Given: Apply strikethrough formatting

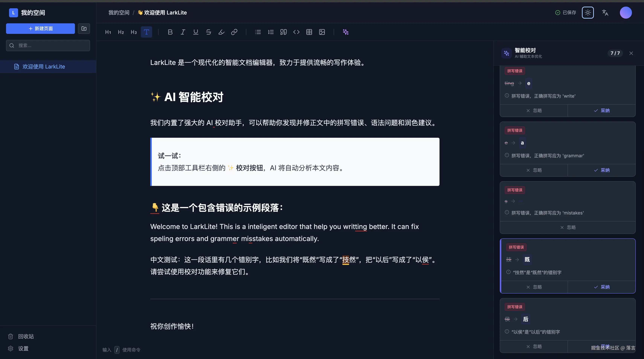Looking at the screenshot, I should coord(208,32).
